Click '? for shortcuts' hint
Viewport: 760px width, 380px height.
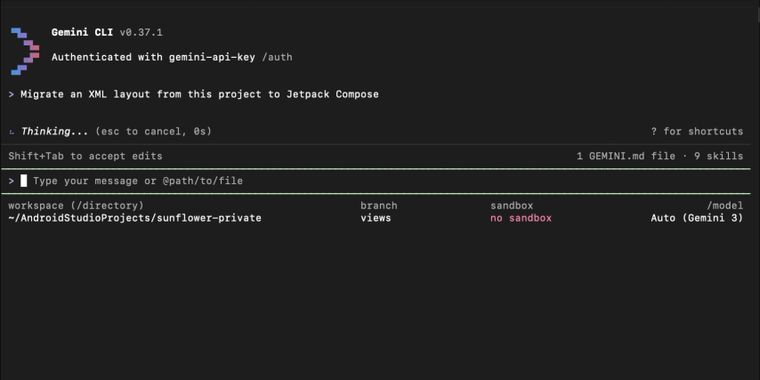click(x=697, y=131)
